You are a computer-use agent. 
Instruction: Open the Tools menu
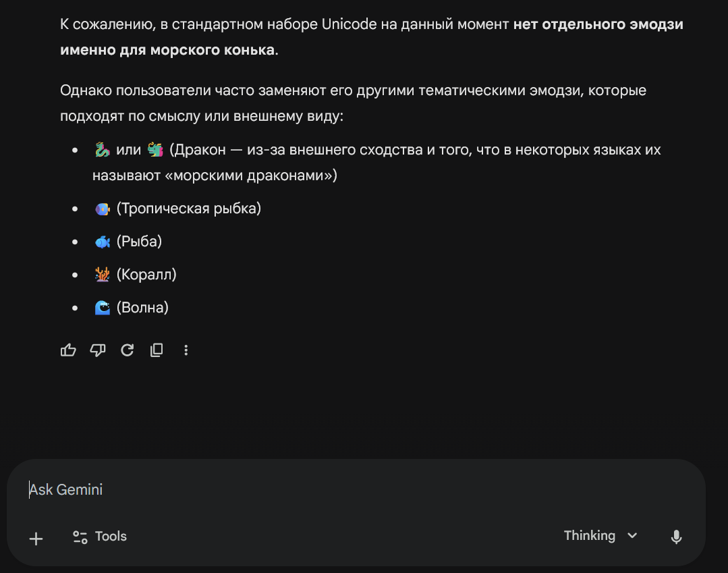100,537
